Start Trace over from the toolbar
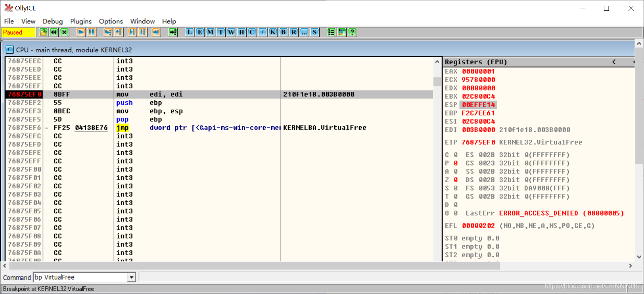Image resolution: width=644 pixels, height=294 pixels. click(143, 32)
